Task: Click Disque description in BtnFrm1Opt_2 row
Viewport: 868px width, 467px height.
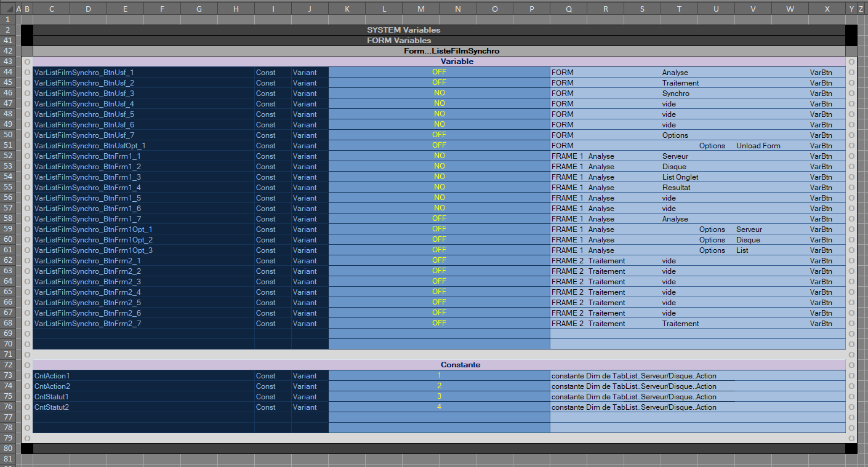Action: (748, 240)
